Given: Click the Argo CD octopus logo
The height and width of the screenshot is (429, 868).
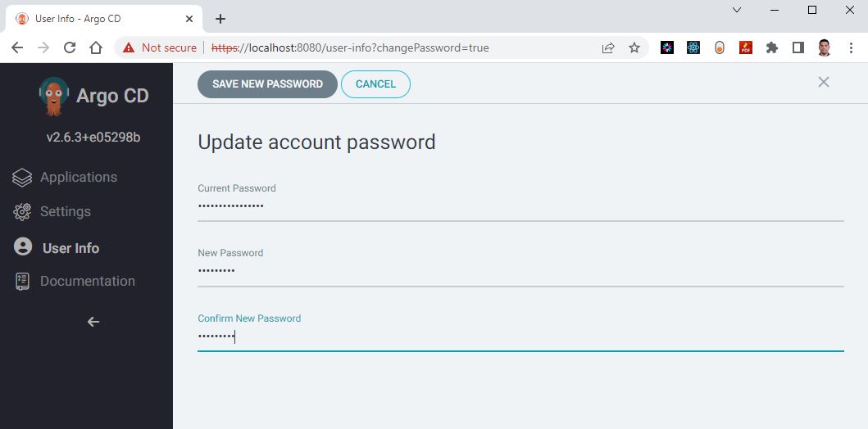Looking at the screenshot, I should (54, 96).
